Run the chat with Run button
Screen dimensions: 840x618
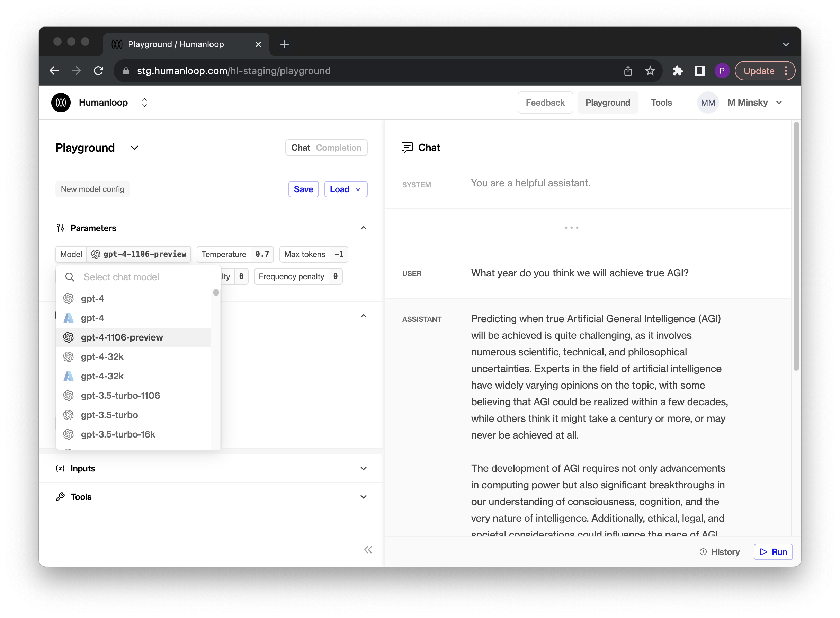tap(773, 552)
